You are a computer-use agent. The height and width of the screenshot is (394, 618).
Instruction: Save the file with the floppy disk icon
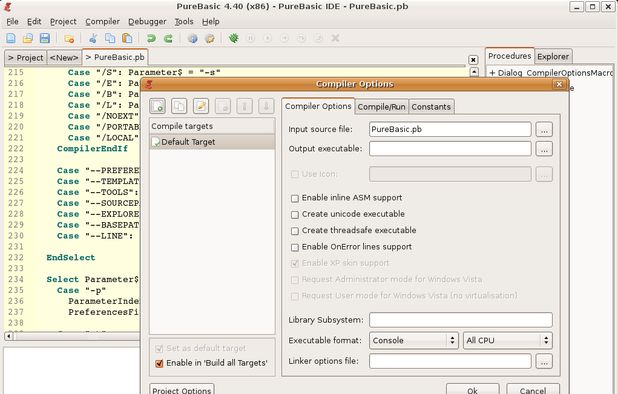45,38
